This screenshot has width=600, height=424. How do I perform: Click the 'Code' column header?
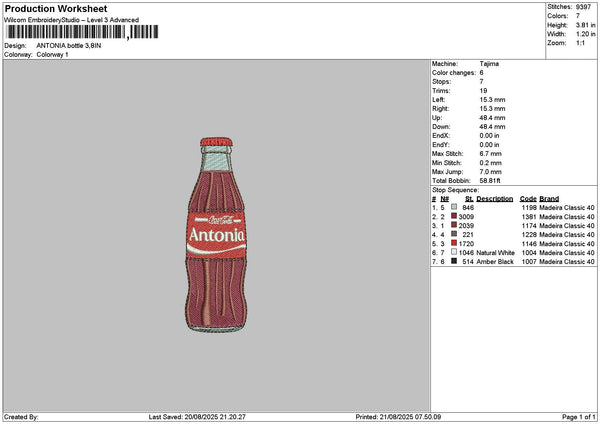click(528, 199)
